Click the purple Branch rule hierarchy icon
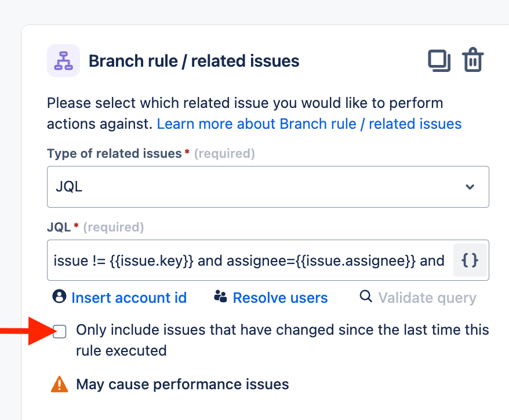509x420 pixels. point(63,61)
